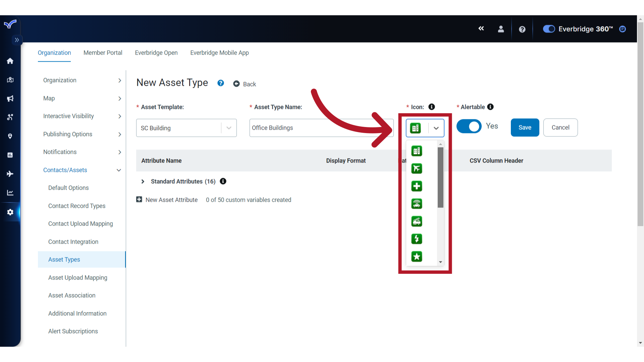The height and width of the screenshot is (362, 644).
Task: Choose the office building icon option
Action: click(x=417, y=151)
